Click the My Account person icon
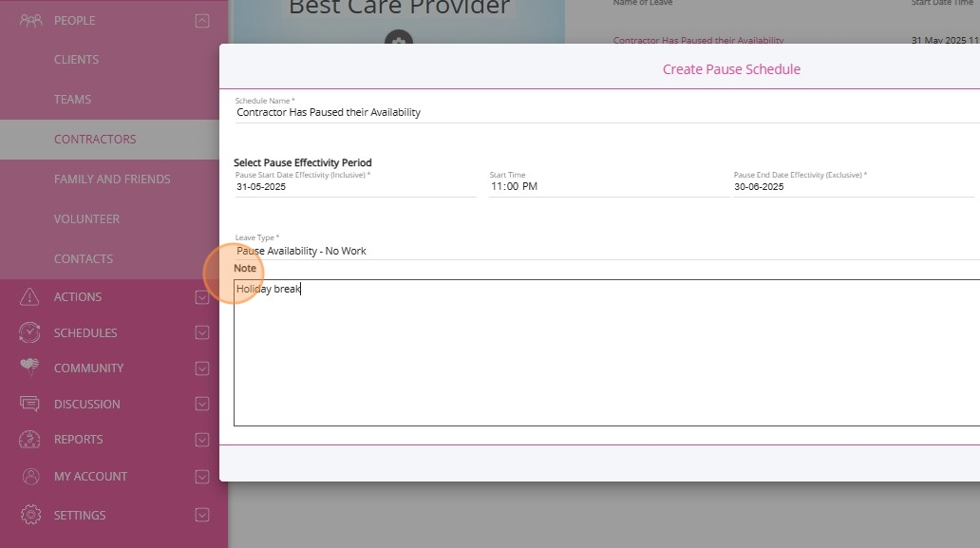 tap(30, 476)
